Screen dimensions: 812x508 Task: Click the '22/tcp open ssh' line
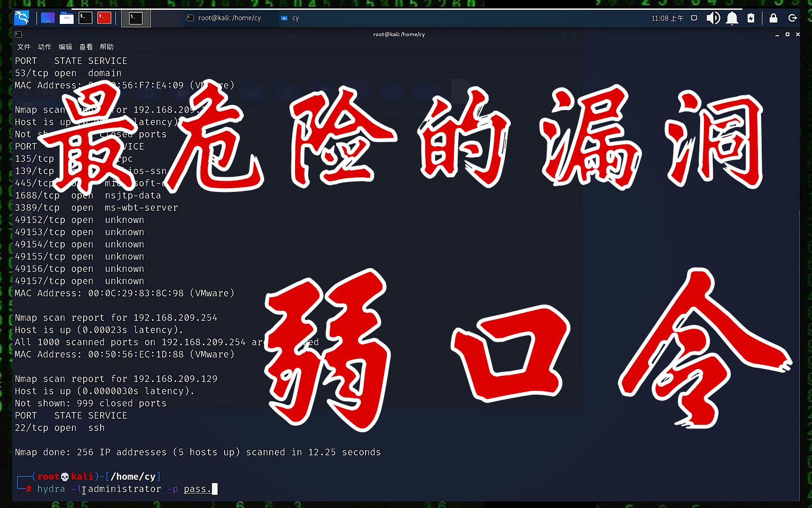60,428
